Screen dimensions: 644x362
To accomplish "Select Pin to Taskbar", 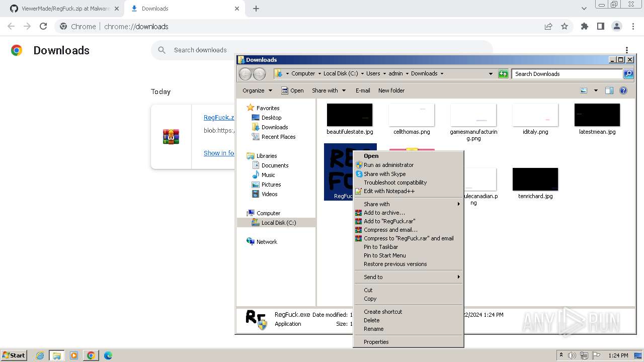I will [x=408, y=247].
